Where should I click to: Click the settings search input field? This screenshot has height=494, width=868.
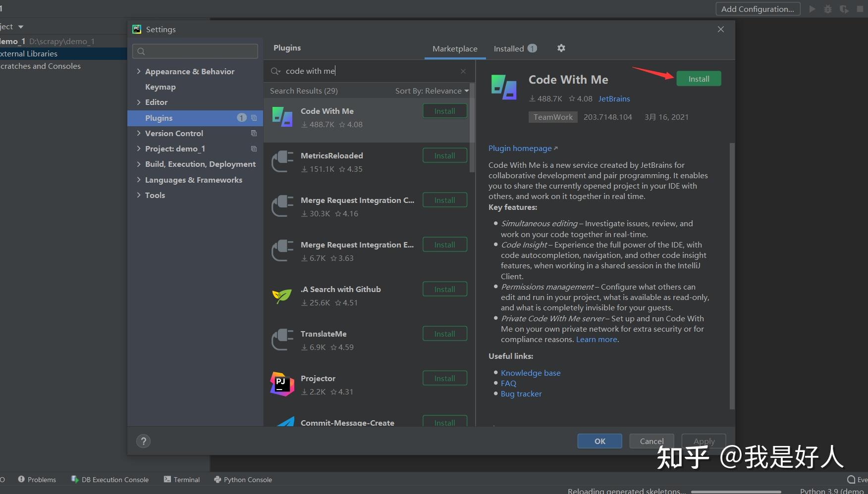point(195,51)
